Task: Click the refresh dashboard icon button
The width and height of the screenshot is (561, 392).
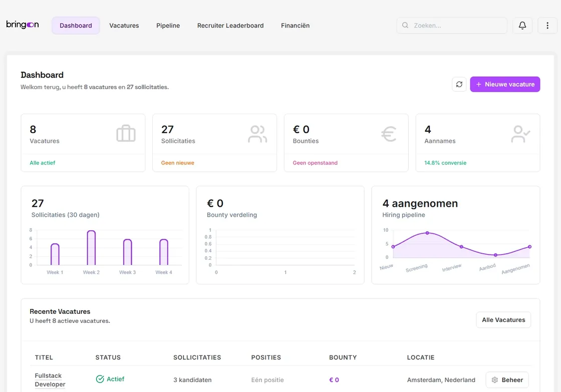Action: [x=459, y=85]
